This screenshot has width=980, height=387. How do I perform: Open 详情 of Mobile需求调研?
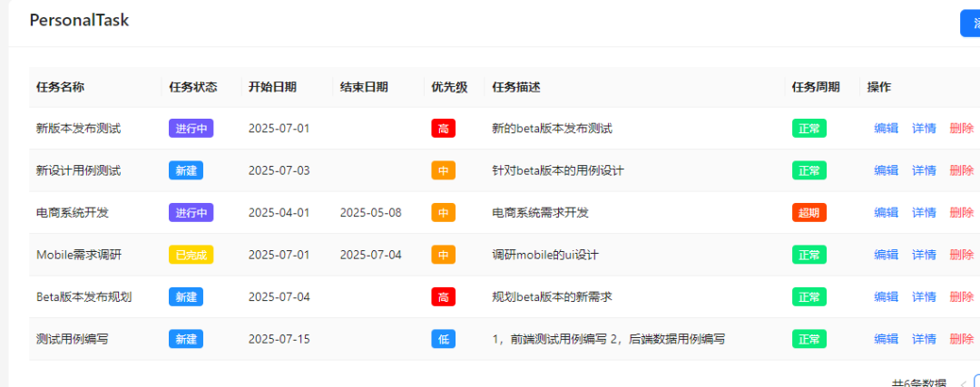[924, 255]
